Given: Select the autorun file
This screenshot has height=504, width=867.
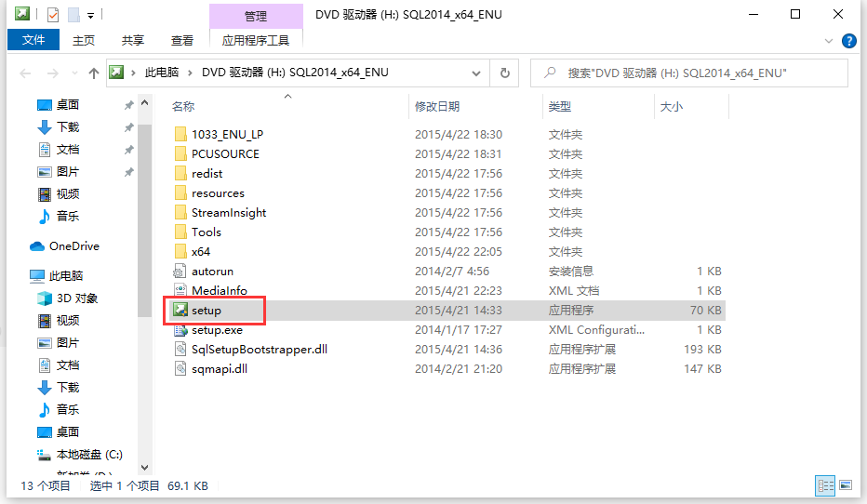Looking at the screenshot, I should pyautogui.click(x=212, y=271).
